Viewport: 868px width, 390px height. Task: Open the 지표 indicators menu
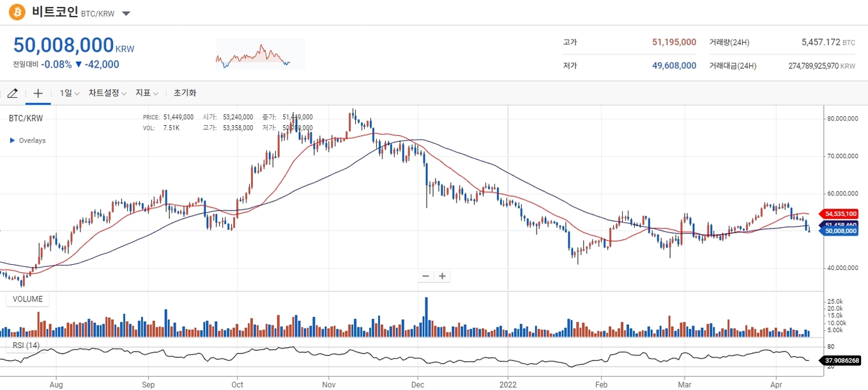point(146,93)
